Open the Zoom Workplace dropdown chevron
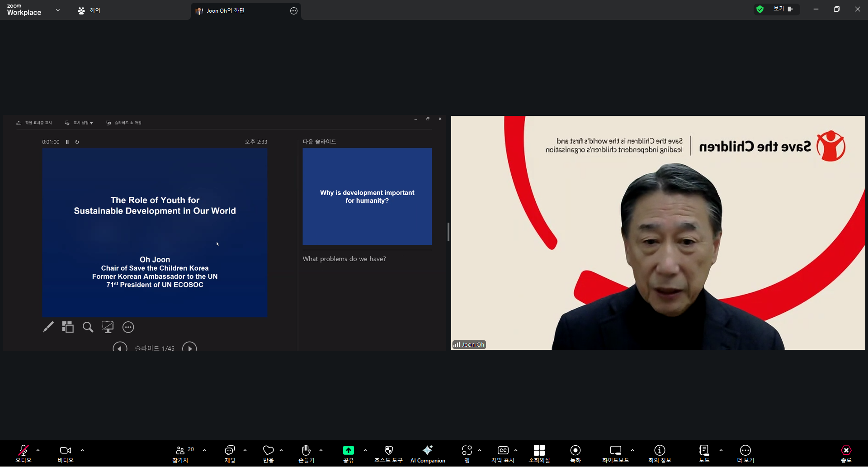868x467 pixels. pyautogui.click(x=58, y=10)
